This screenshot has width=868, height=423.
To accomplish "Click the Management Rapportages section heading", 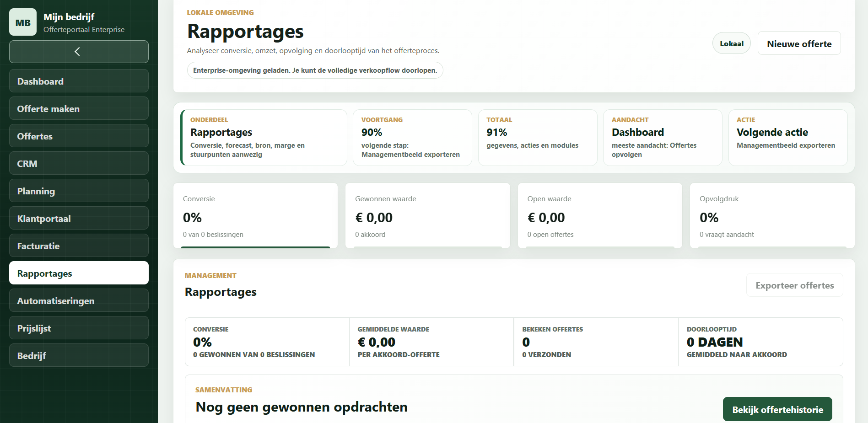I will click(x=221, y=292).
